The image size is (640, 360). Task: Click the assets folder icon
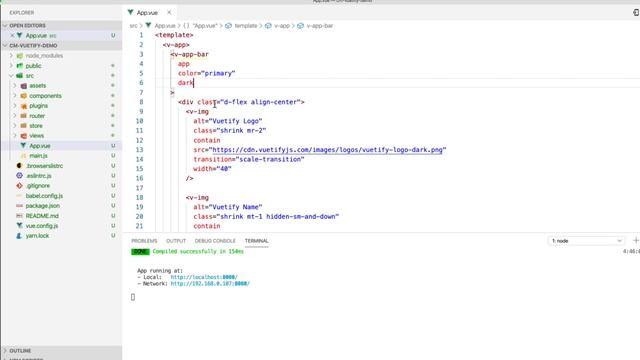pos(24,86)
